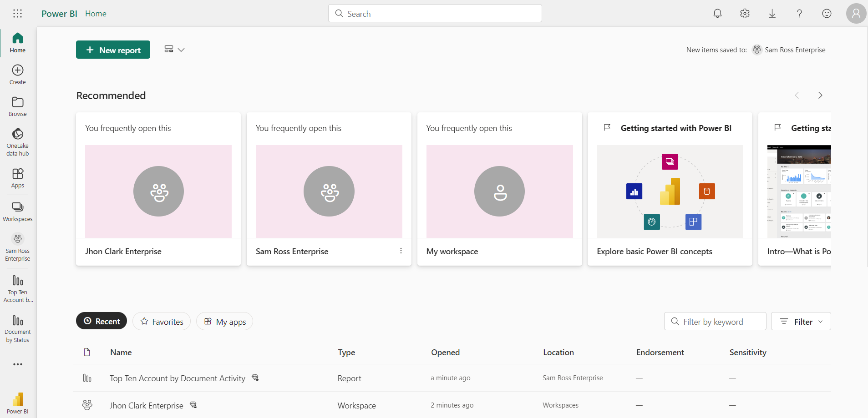Open Jhon Clark Enterprise in the recent list
This screenshot has height=418, width=868.
(x=147, y=406)
